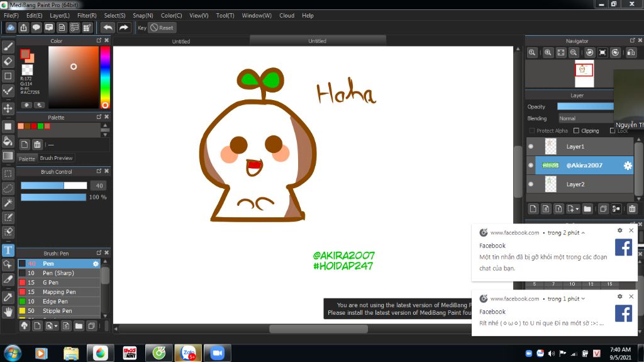Switch to Brush Preview tab
This screenshot has width=644, height=362.
(x=56, y=158)
